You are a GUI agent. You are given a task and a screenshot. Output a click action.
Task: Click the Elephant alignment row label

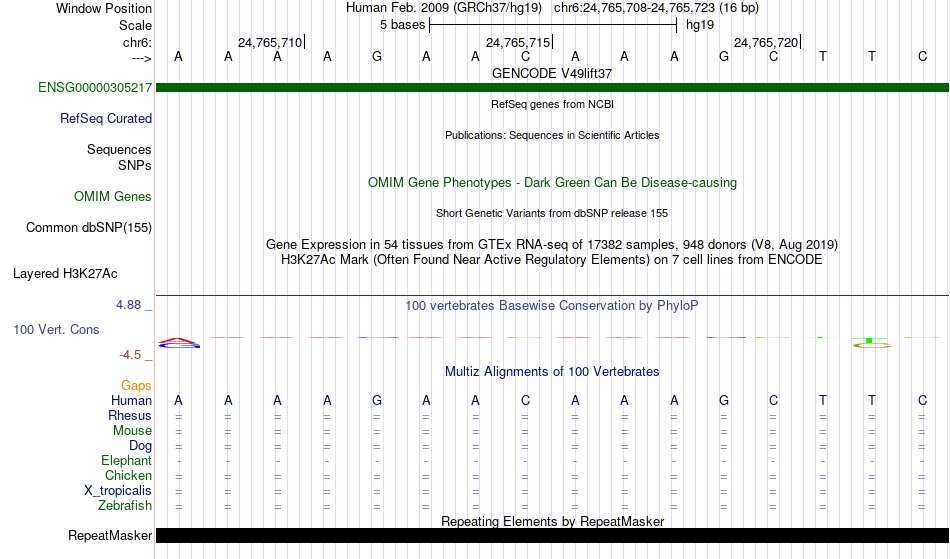(x=126, y=460)
